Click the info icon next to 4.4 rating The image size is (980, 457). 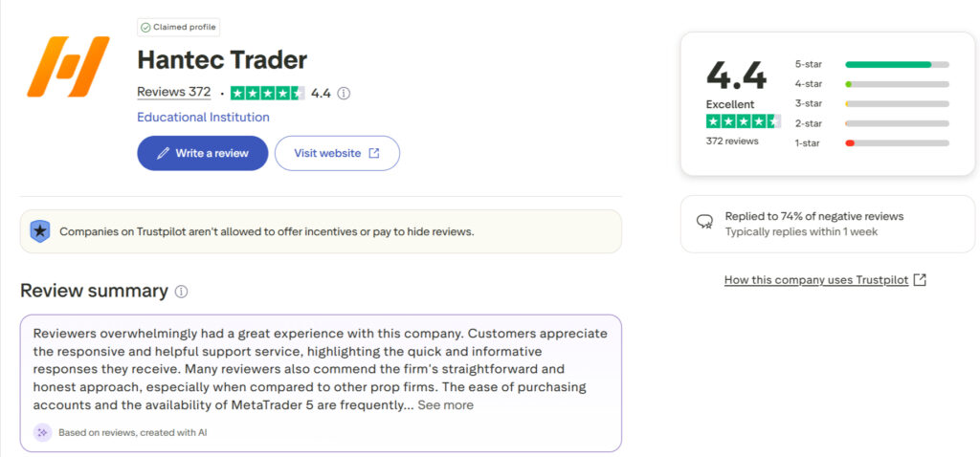(x=345, y=93)
